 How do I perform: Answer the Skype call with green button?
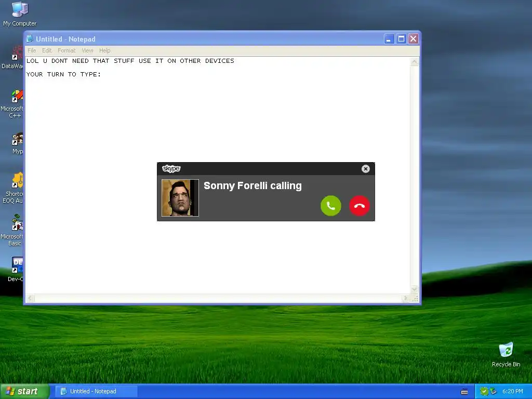(x=331, y=206)
